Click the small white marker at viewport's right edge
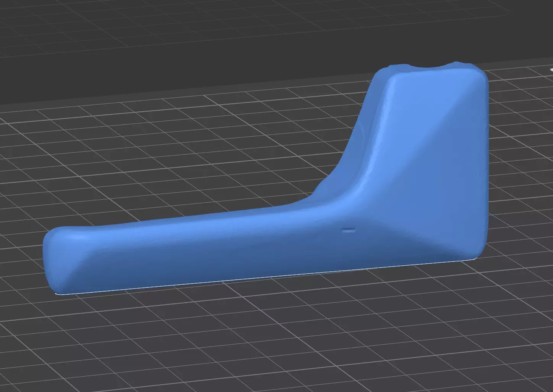This screenshot has width=553, height=392. coord(551,70)
